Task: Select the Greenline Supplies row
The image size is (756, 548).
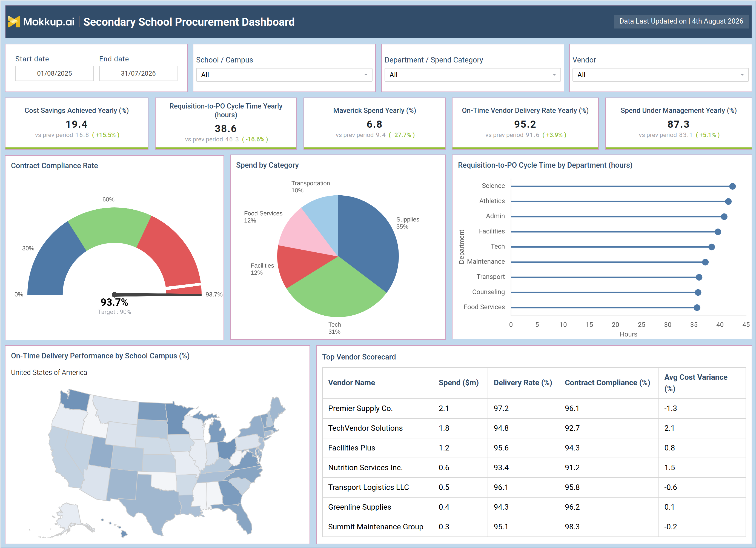Action: [x=534, y=507]
